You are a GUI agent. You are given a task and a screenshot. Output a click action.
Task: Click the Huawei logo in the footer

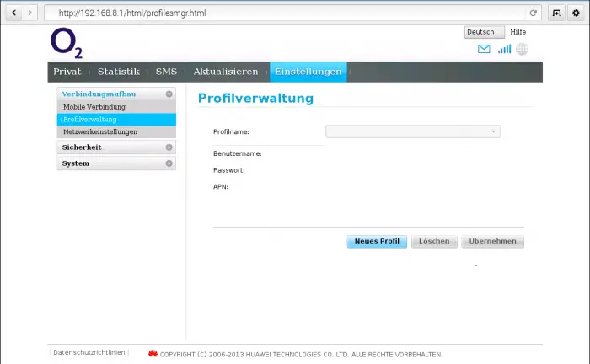coord(153,354)
